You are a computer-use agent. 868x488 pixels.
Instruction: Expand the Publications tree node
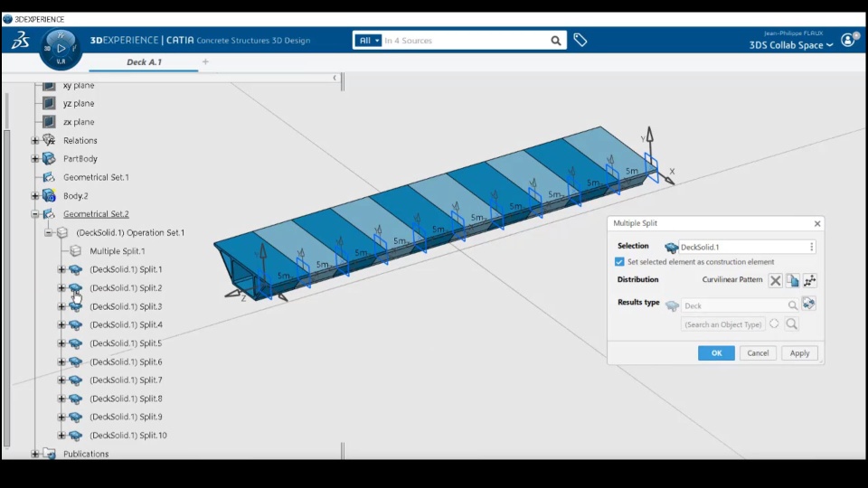coord(35,454)
